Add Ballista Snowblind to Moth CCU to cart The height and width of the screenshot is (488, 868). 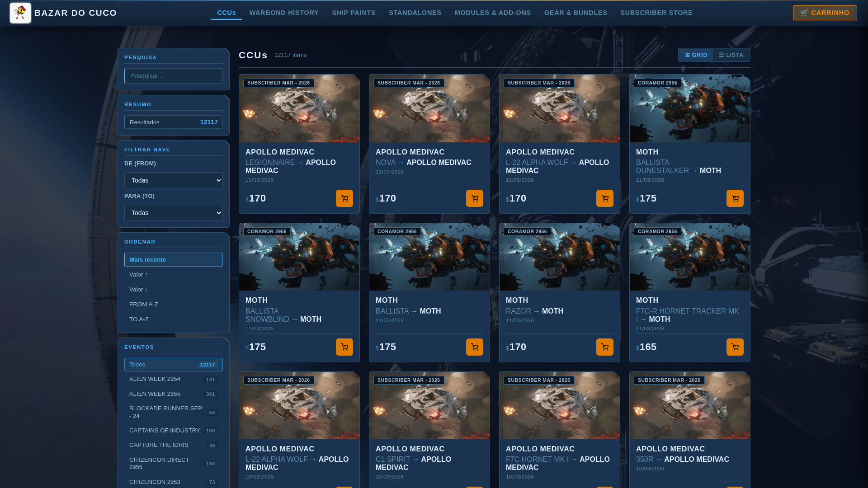(344, 347)
